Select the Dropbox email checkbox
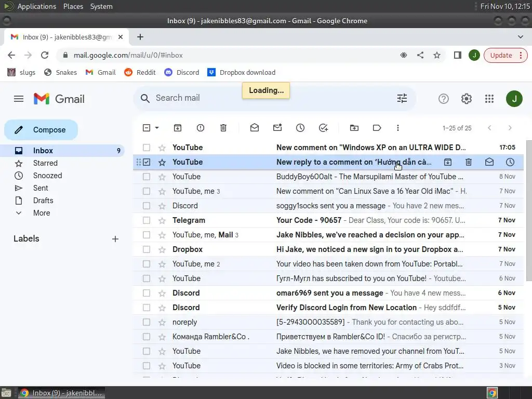This screenshot has height=399, width=532. click(x=147, y=249)
